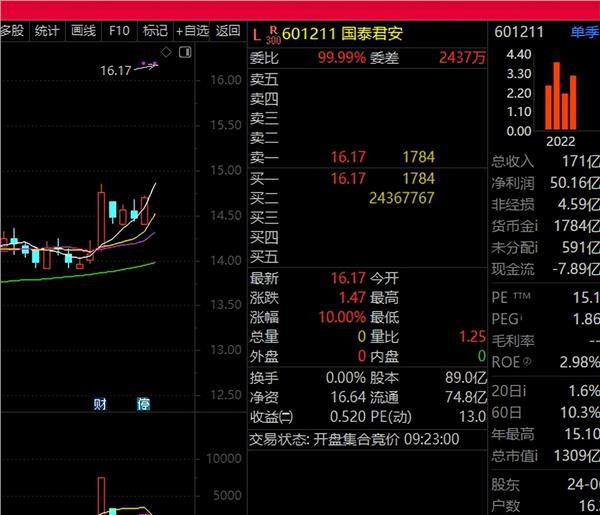600x515 pixels.
Task: Click 股东 row in panel
Action: (x=545, y=485)
